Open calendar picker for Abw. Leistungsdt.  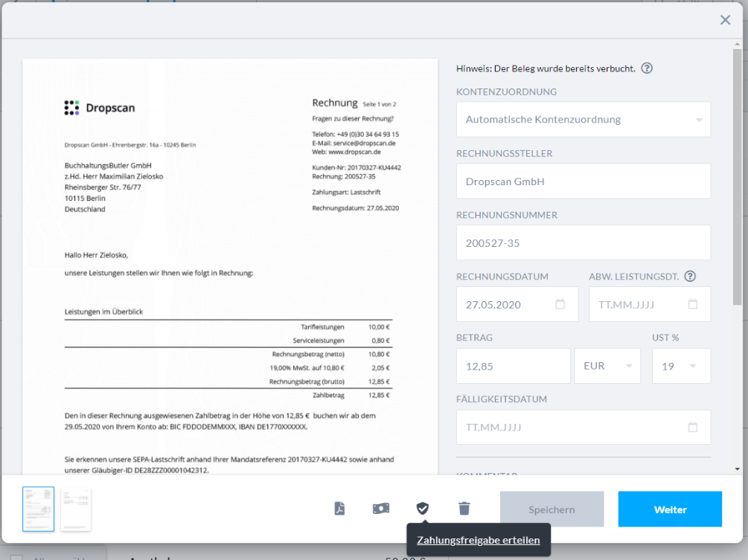693,304
